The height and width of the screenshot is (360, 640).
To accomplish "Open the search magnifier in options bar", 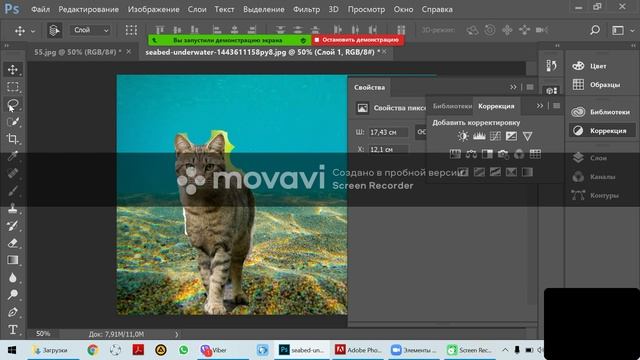I will point(595,30).
